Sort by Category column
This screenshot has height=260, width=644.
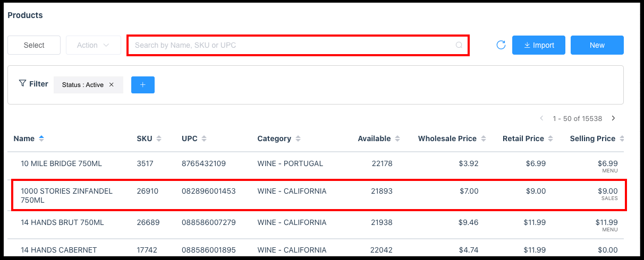[x=298, y=138]
